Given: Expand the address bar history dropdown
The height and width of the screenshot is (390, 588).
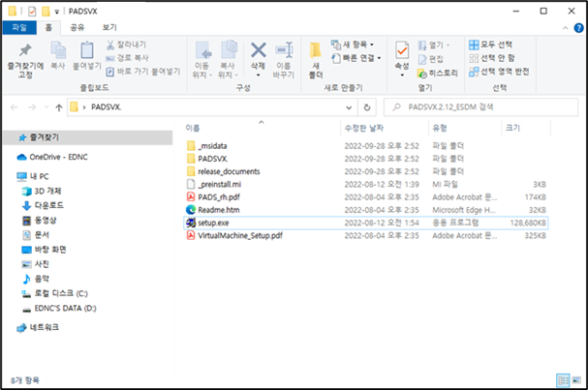Looking at the screenshot, I should pyautogui.click(x=349, y=107).
